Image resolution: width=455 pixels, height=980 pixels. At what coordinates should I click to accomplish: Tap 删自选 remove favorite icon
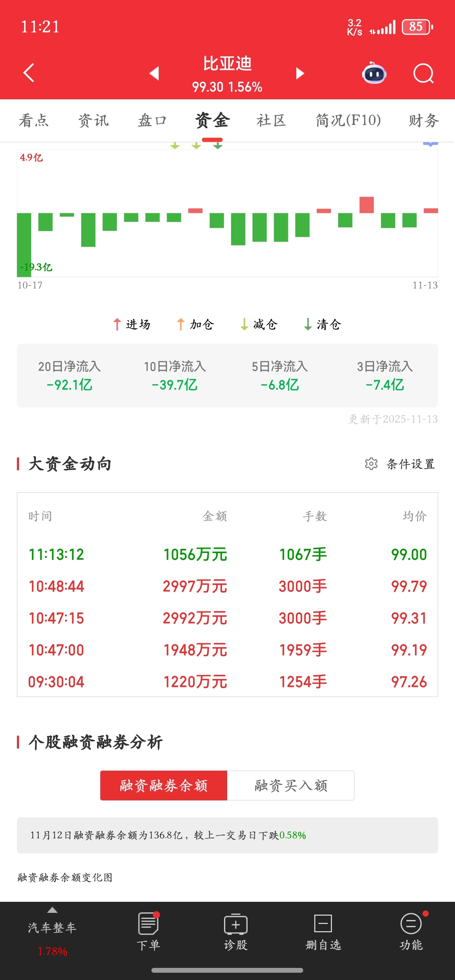[323, 923]
